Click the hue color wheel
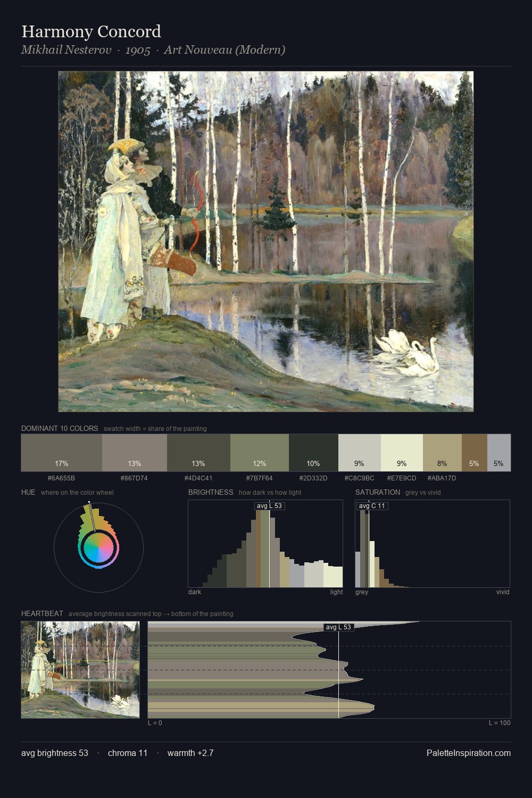Image resolution: width=532 pixels, height=798 pixels. (98, 547)
